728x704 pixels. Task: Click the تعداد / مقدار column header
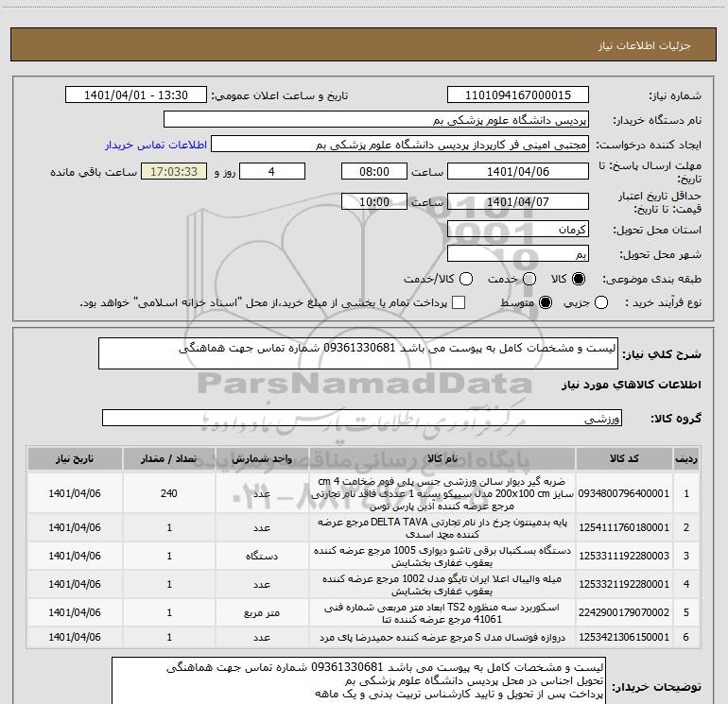(169, 459)
